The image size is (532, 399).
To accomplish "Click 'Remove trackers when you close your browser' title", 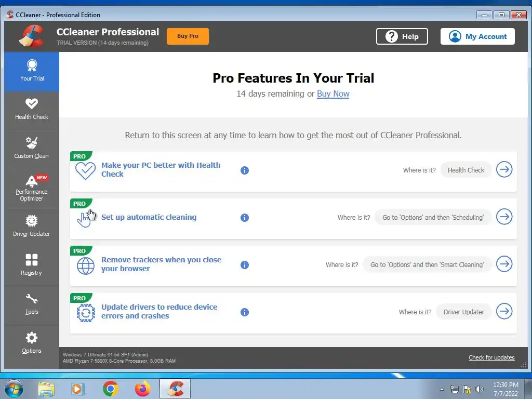I will point(161,264).
